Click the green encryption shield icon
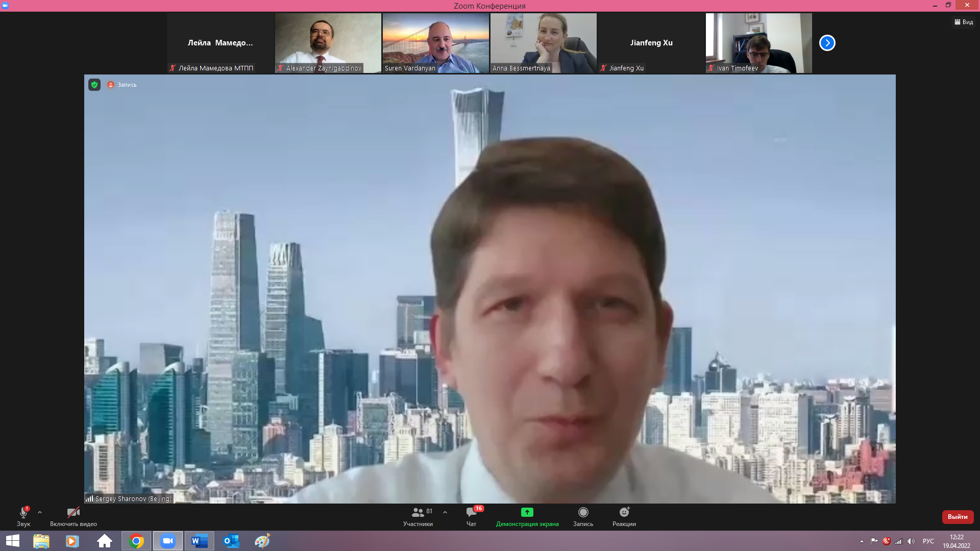 [x=94, y=85]
